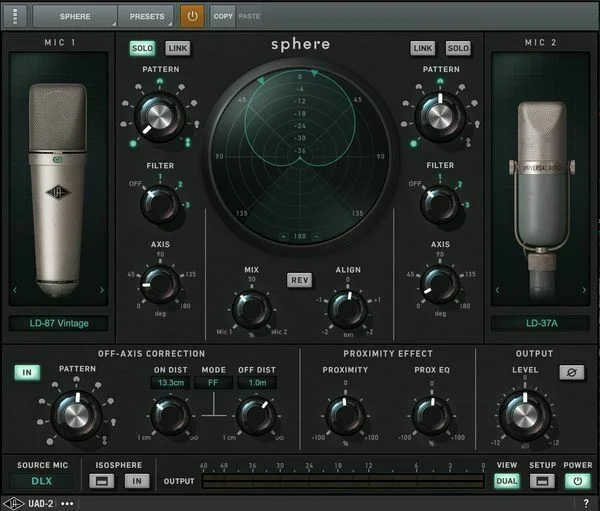Toggle Off-Axis Correction IN button
This screenshot has height=511, width=600.
(x=27, y=372)
